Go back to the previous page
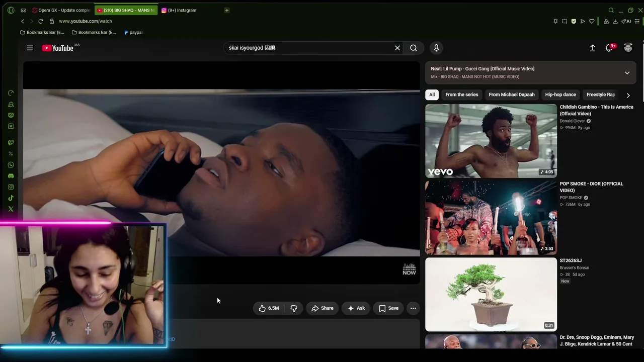644x362 pixels. pos(23,21)
